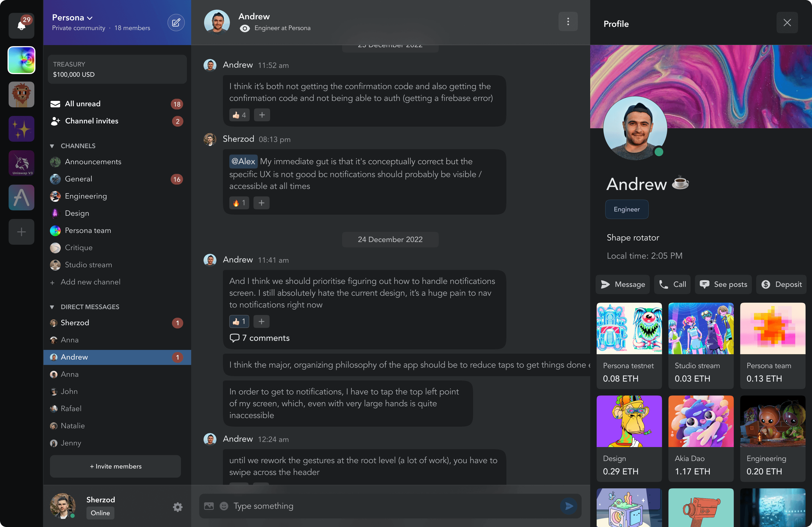The image size is (812, 527).
Task: Open the General channel
Action: 117,179
